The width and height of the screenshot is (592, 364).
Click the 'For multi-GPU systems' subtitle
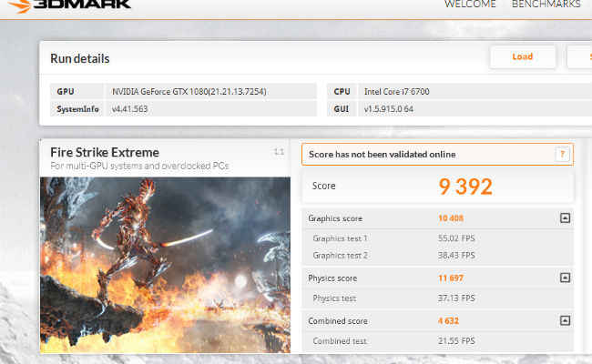point(139,166)
